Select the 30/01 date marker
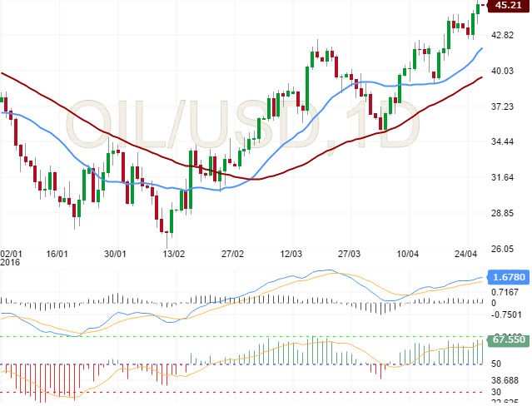 click(x=116, y=253)
